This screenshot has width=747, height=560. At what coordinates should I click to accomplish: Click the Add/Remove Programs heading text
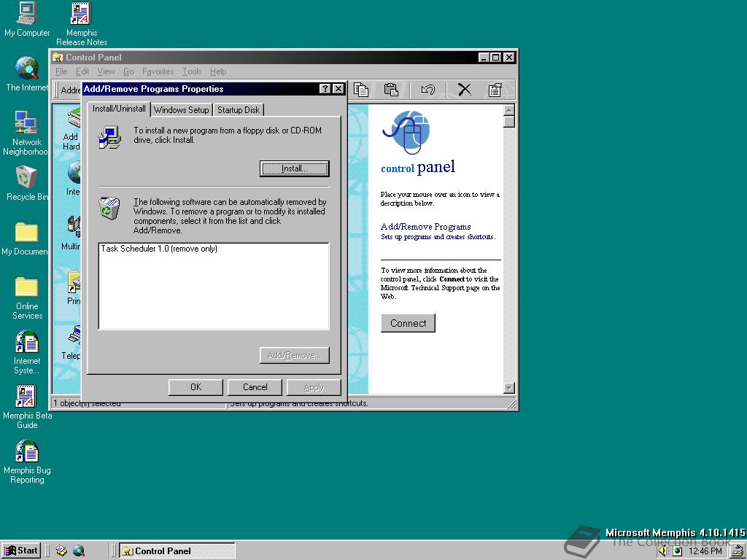coord(425,227)
